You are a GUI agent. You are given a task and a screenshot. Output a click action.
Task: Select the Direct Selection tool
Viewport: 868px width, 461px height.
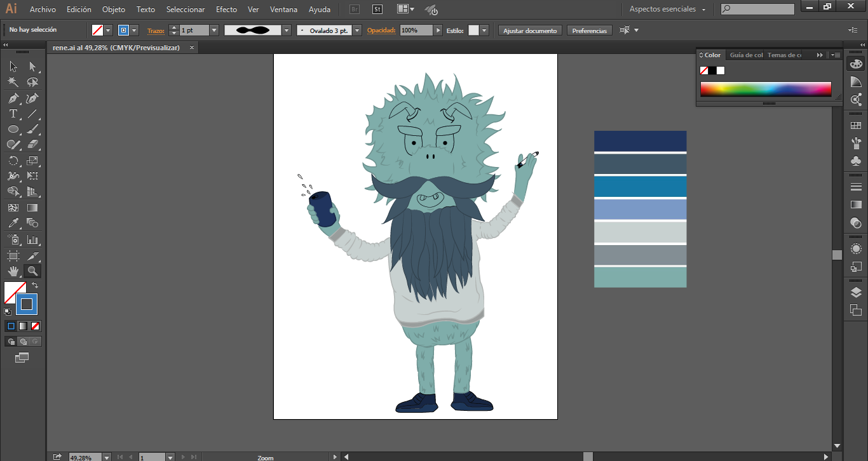pos(32,67)
